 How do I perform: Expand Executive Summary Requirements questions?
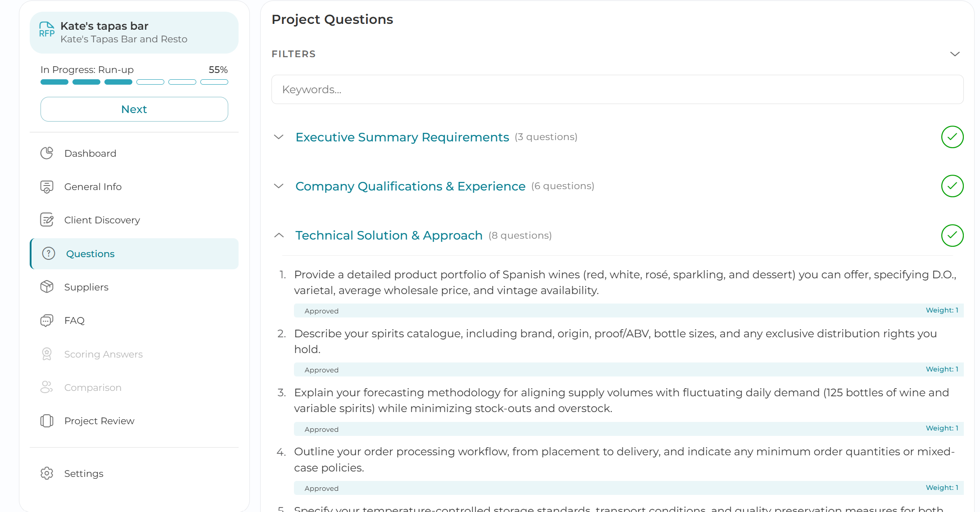pos(279,137)
